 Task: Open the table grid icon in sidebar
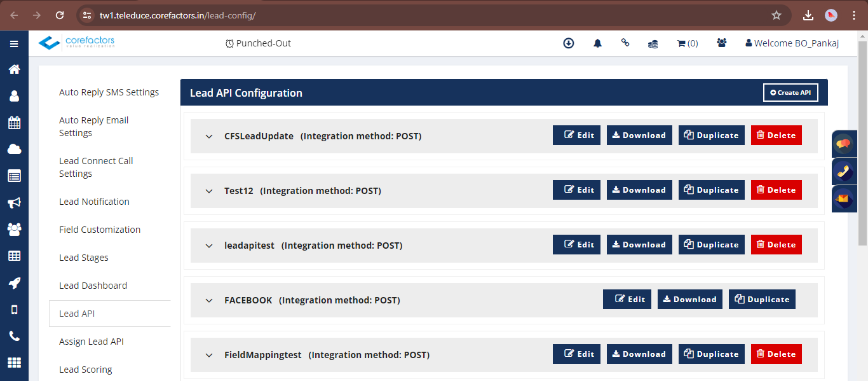[14, 256]
